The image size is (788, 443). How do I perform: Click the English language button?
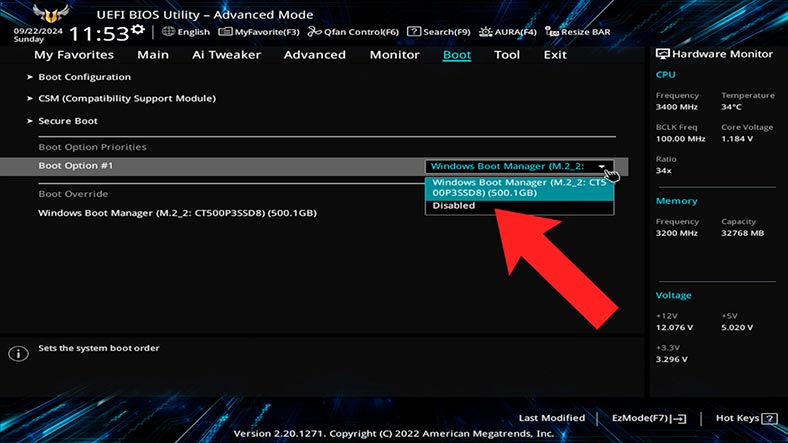coord(193,32)
